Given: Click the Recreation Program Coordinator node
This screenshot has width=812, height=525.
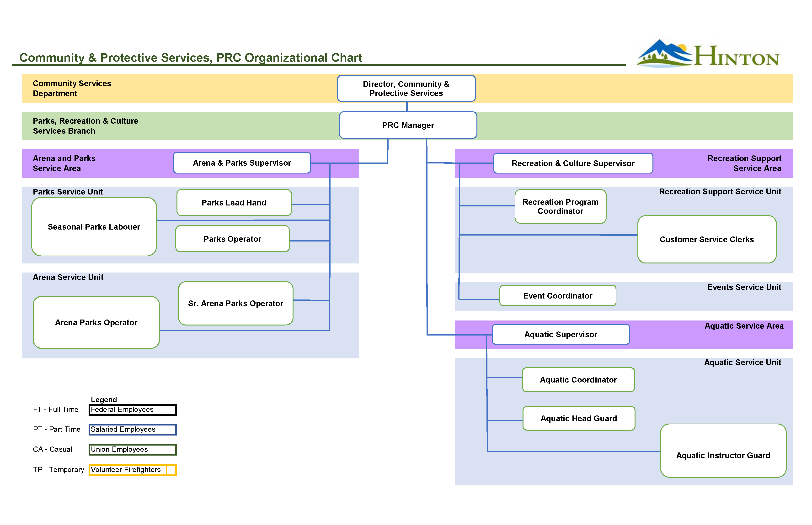Looking at the screenshot, I should [x=560, y=207].
